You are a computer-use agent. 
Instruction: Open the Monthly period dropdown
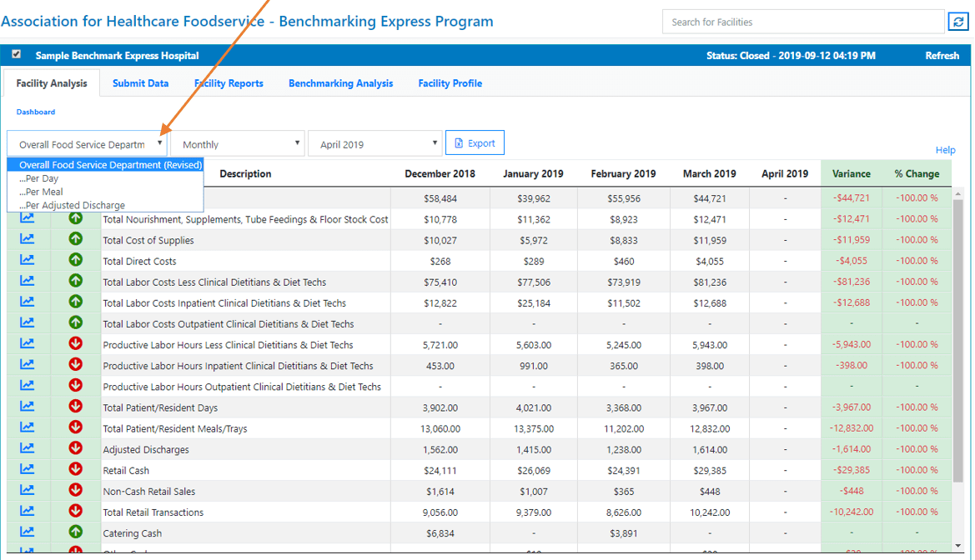pyautogui.click(x=238, y=144)
